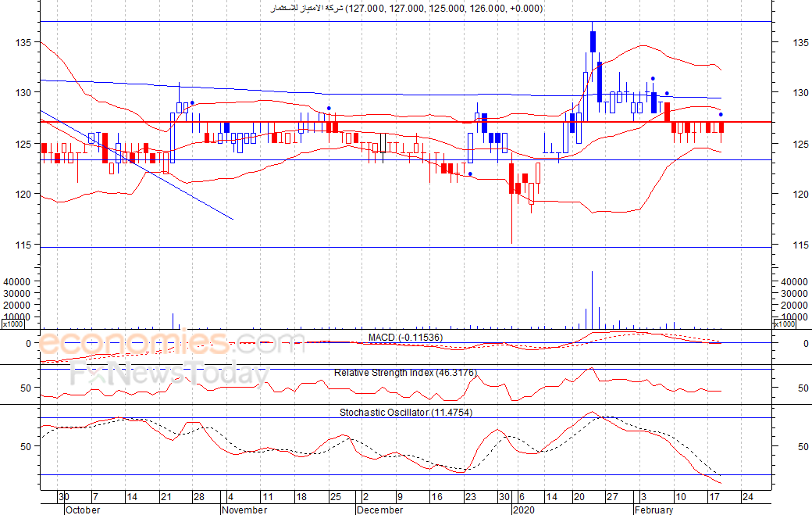Select the MACD (-0.11536) label
This screenshot has height=515, width=812.
405,338
